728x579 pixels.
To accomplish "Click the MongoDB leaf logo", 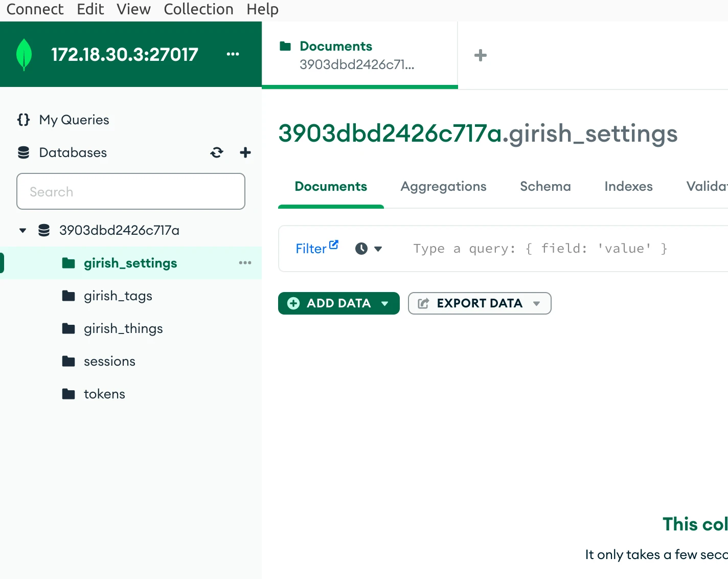I will (24, 54).
